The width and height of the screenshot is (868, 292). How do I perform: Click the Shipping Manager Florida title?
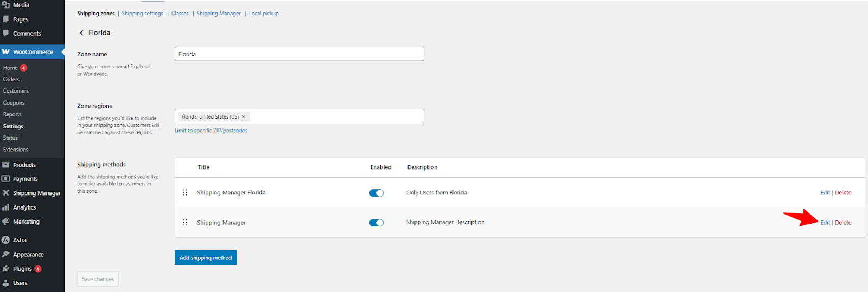coord(231,193)
